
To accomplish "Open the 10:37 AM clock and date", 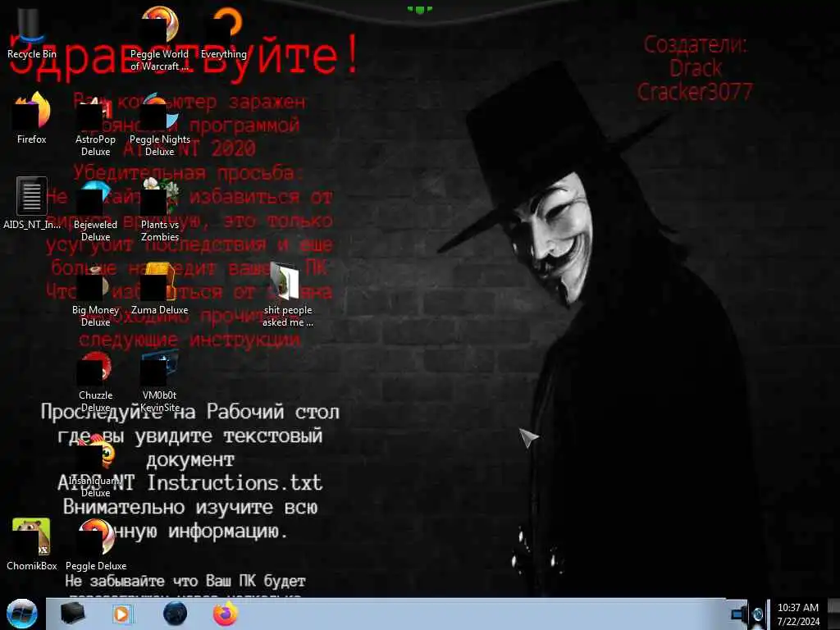I will 797,614.
